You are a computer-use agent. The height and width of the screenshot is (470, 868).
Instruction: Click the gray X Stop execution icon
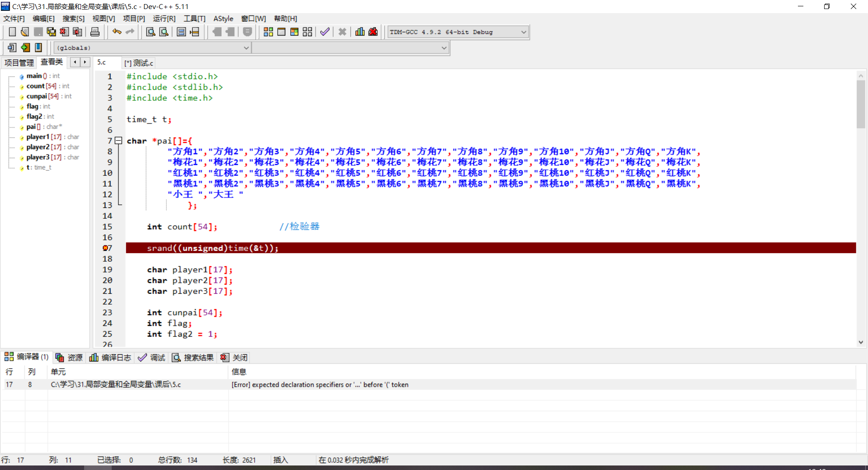(342, 32)
